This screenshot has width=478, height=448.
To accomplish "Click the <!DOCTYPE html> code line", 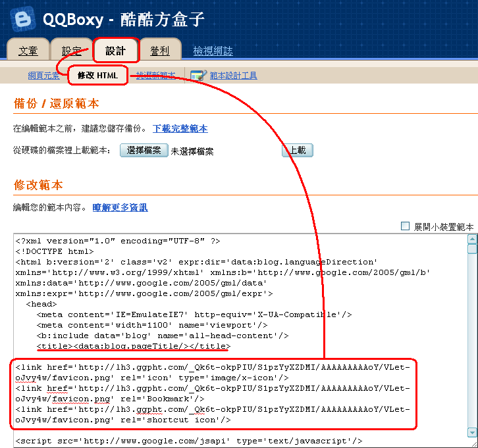I will pos(55,251).
